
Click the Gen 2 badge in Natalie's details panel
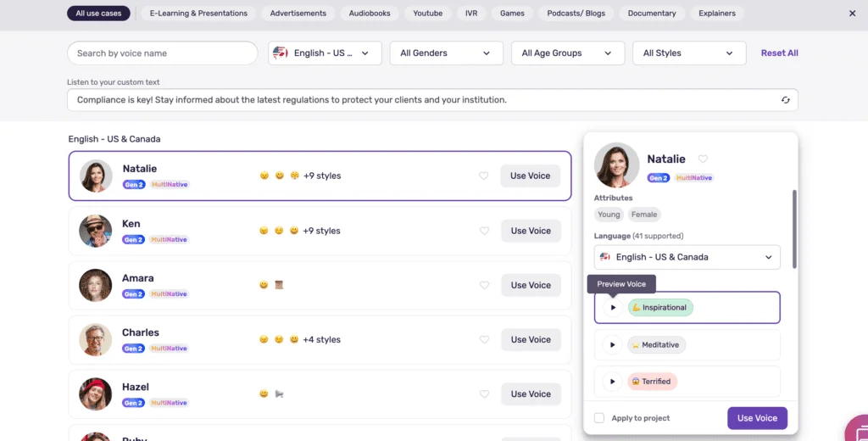coord(658,178)
